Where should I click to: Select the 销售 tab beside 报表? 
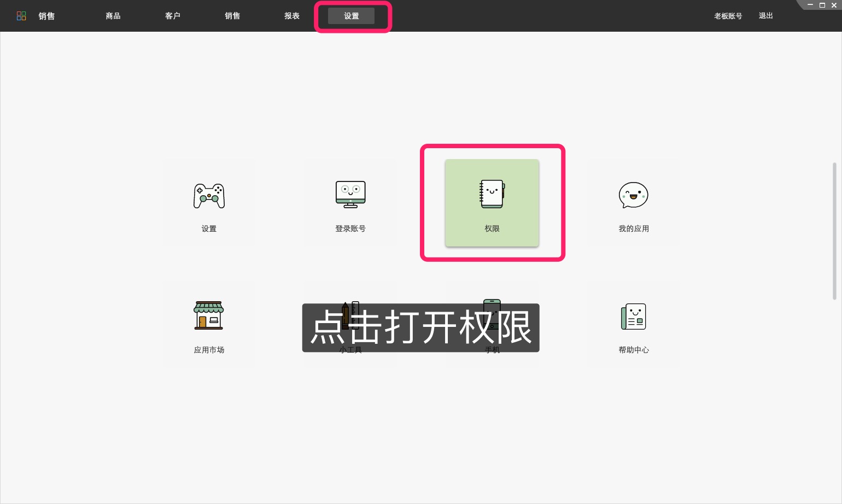pyautogui.click(x=232, y=16)
